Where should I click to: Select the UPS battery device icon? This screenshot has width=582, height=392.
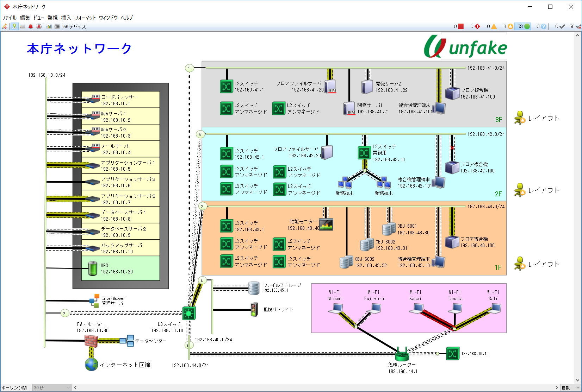tap(93, 268)
